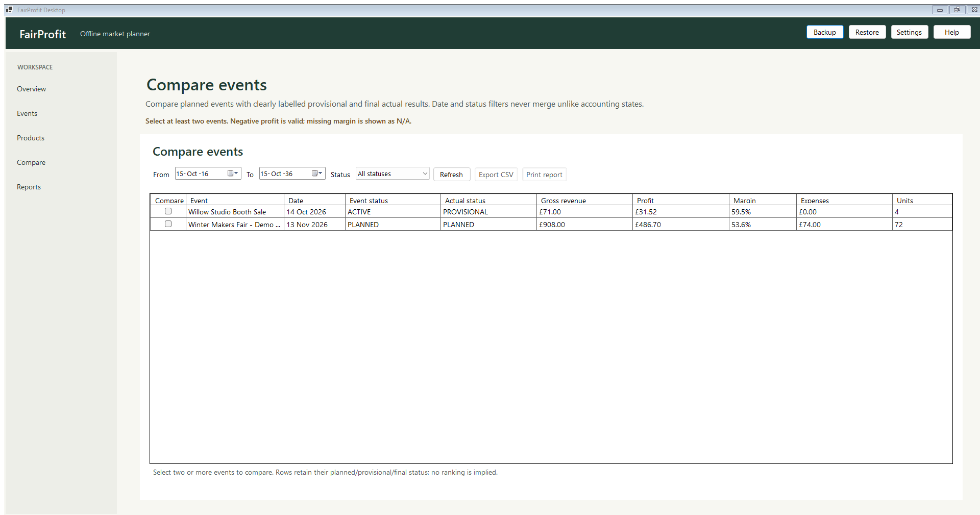Click the £71.00 gross revenue cell

pyautogui.click(x=584, y=212)
